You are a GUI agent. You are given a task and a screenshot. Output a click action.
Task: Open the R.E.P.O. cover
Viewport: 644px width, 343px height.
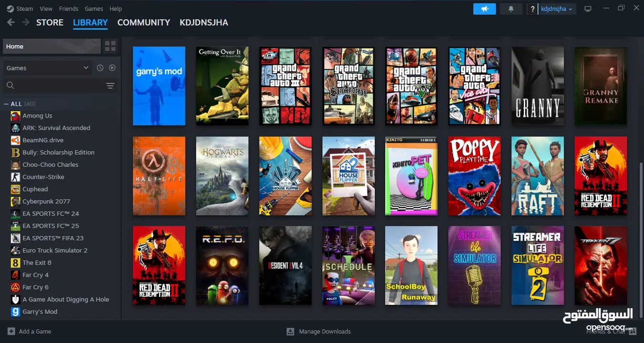click(222, 265)
